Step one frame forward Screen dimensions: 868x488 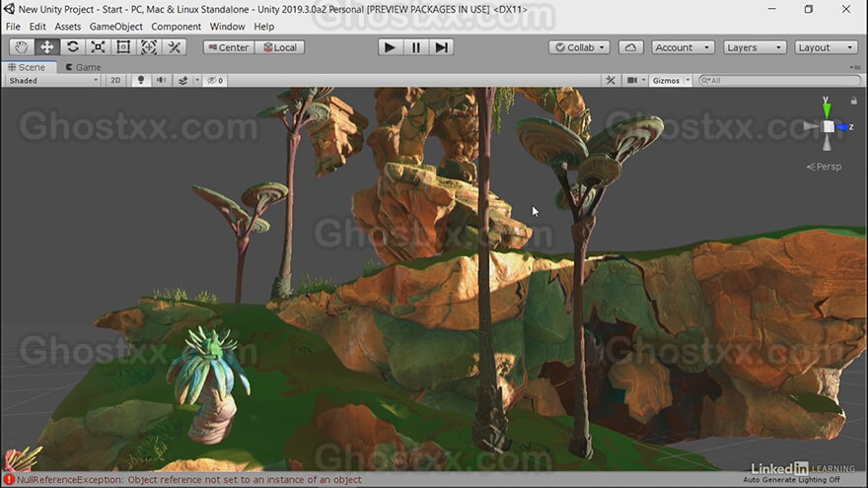(441, 47)
